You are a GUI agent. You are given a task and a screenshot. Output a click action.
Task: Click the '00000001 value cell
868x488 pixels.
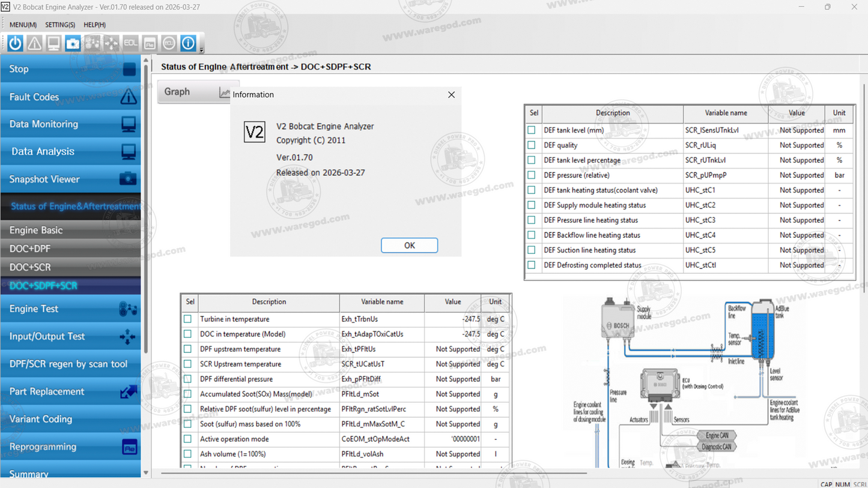click(453, 439)
